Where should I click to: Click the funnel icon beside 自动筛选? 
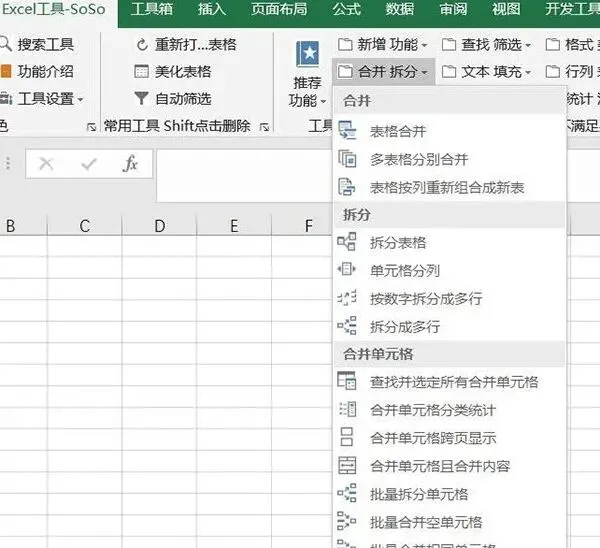[141, 99]
